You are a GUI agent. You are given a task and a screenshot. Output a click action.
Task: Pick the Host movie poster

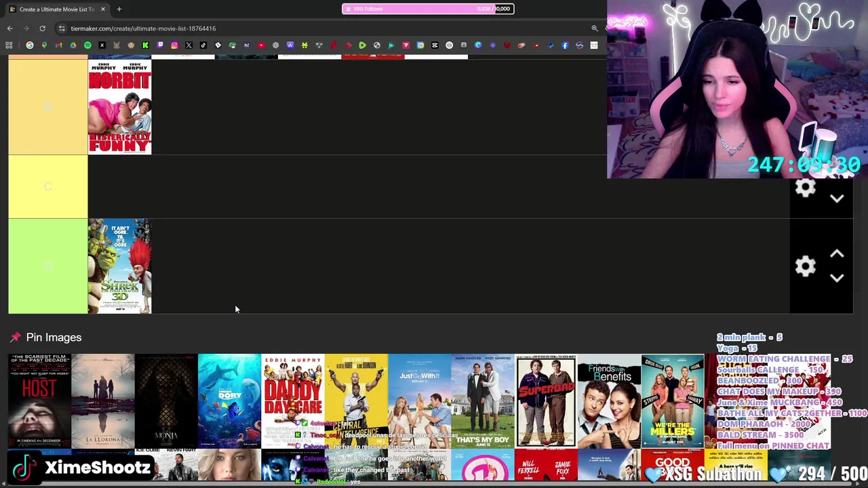click(x=39, y=401)
